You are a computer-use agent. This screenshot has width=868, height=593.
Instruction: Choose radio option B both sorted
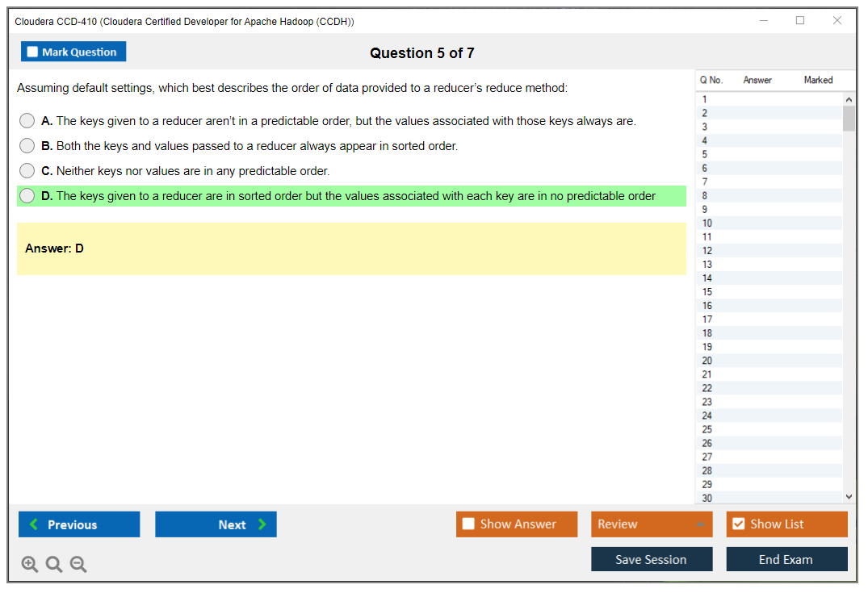point(27,146)
